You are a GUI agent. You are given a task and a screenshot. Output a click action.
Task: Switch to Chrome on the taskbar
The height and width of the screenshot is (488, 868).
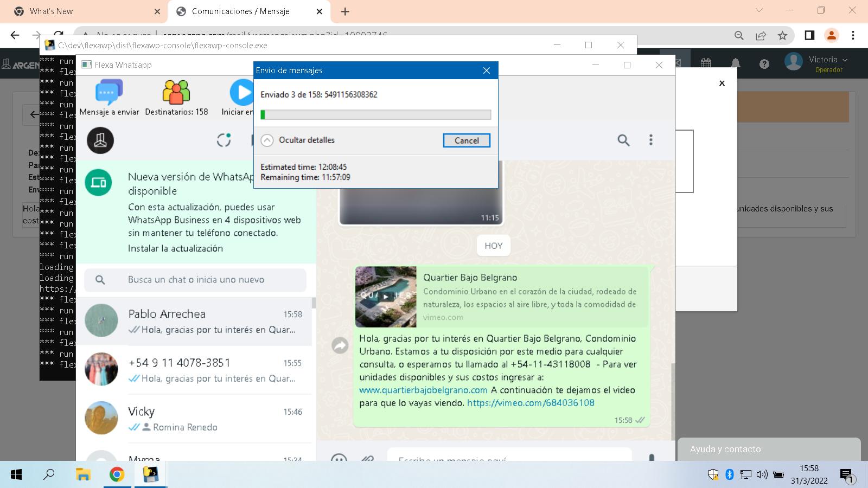click(117, 475)
